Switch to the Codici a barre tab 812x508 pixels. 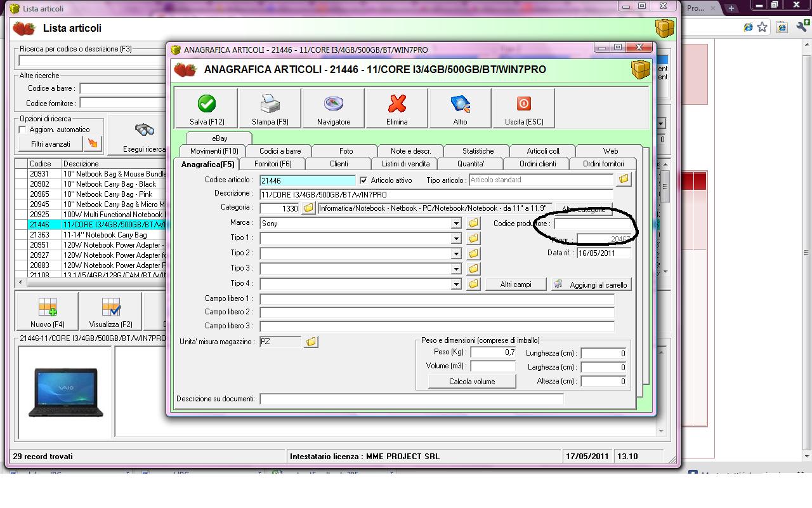[280, 151]
